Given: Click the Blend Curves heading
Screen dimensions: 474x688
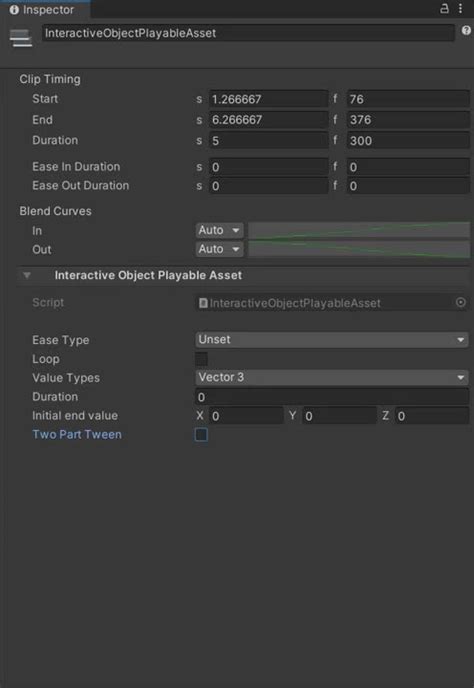Looking at the screenshot, I should click(x=55, y=211).
